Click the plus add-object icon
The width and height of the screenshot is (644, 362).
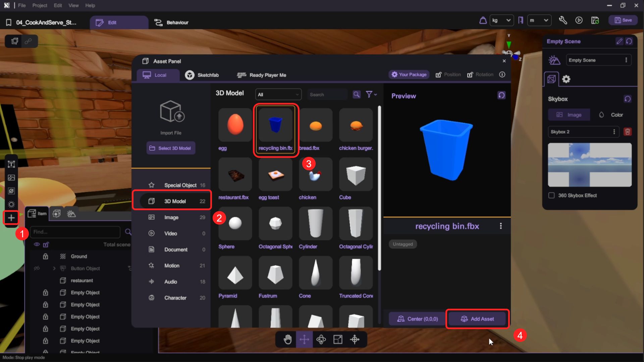pyautogui.click(x=11, y=218)
